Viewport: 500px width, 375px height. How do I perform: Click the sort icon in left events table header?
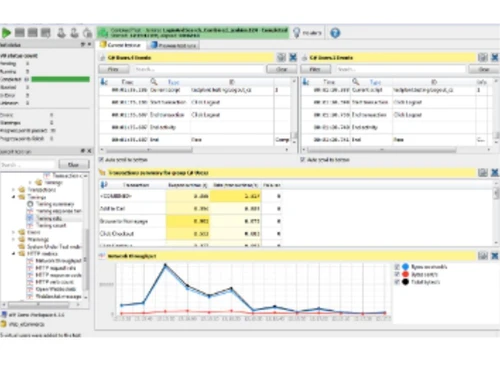tap(104, 82)
